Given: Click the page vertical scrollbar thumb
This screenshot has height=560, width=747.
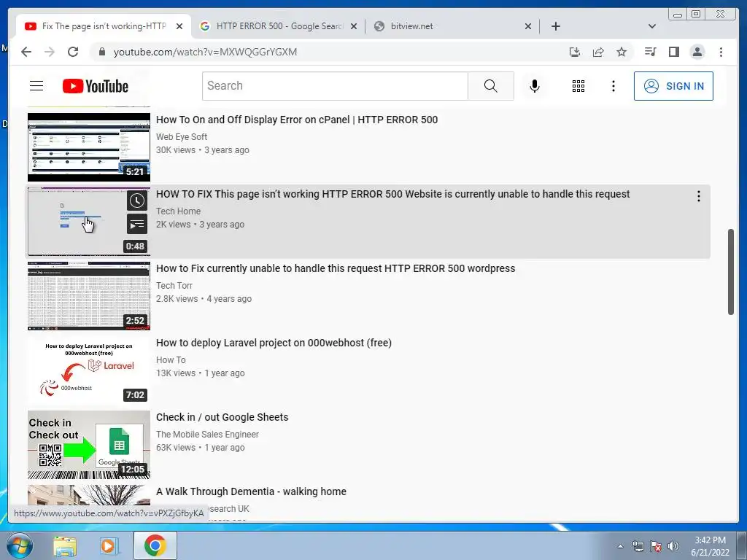Looking at the screenshot, I should point(731,272).
